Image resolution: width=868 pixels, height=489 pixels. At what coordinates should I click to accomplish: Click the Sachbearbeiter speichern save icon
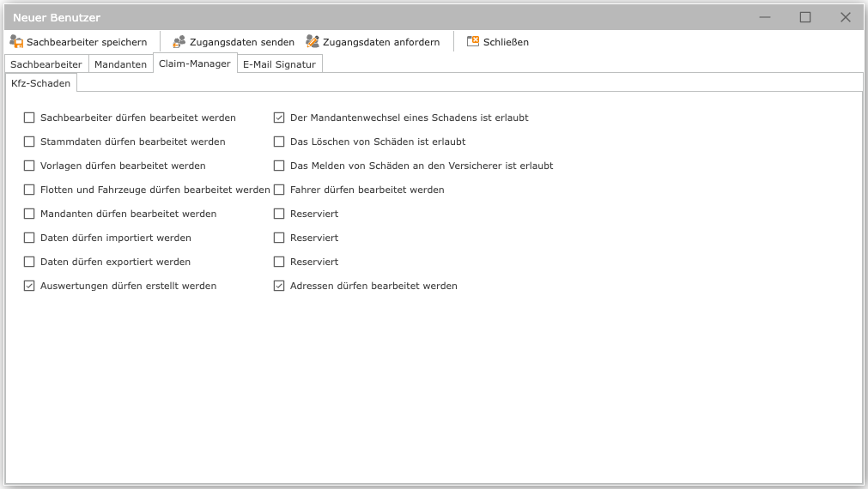(x=16, y=41)
